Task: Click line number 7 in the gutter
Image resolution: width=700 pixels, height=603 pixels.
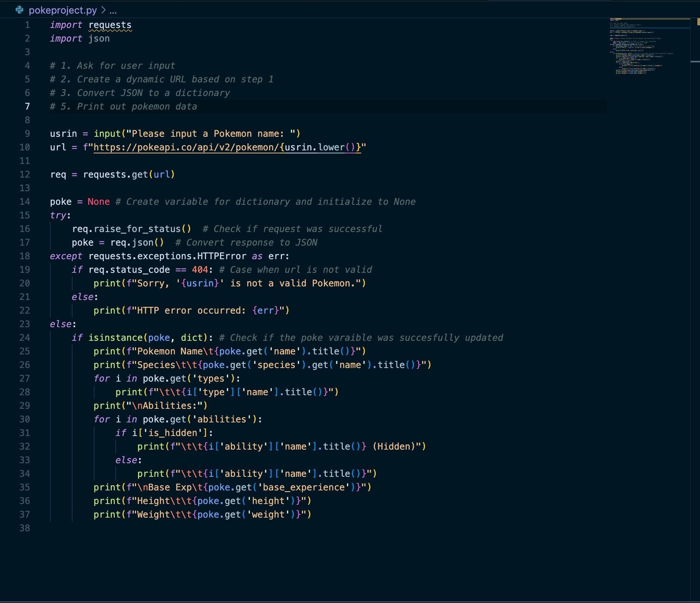Action: tap(27, 107)
